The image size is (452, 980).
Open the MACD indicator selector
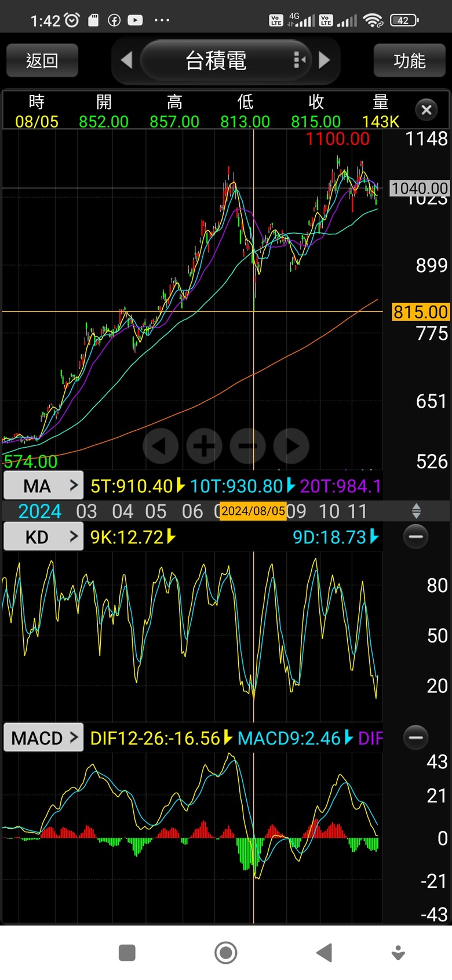point(43,738)
